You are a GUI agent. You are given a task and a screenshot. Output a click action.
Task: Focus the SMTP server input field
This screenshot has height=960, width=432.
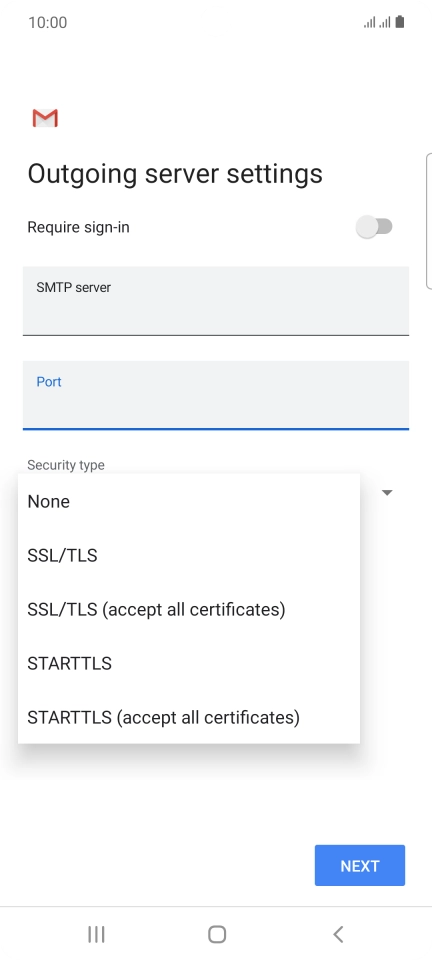point(216,301)
